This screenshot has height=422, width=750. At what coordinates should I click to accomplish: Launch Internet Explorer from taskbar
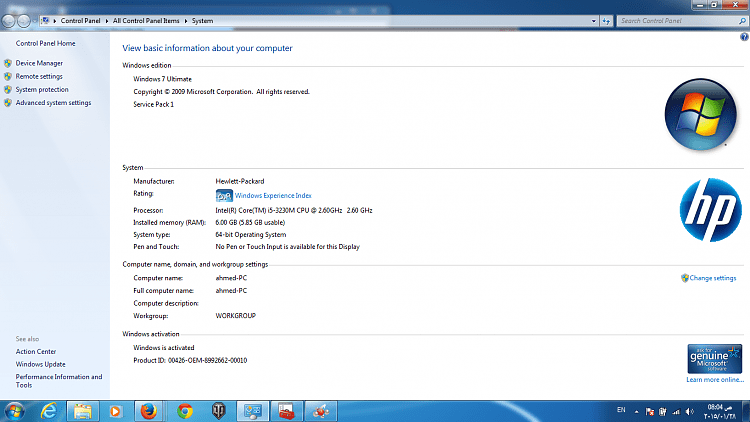point(49,411)
